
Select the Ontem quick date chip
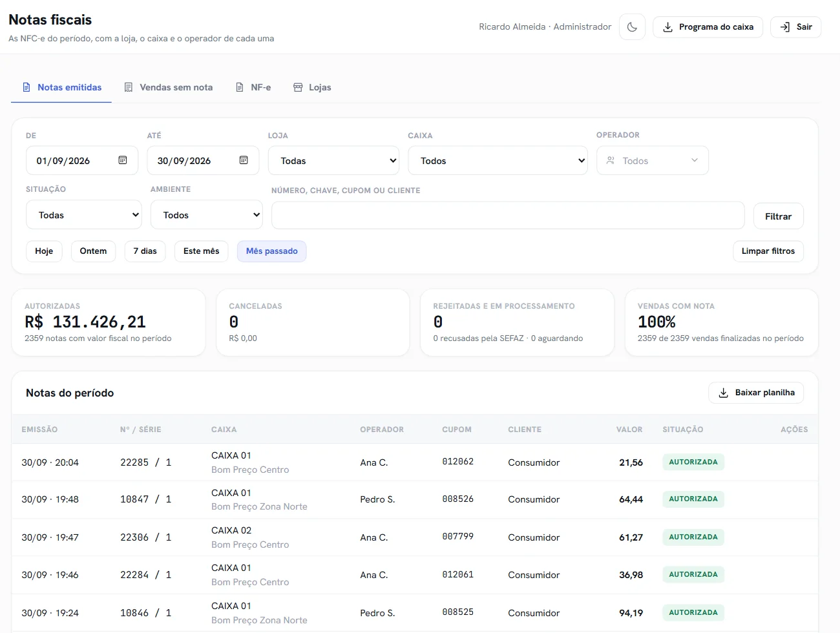point(93,251)
